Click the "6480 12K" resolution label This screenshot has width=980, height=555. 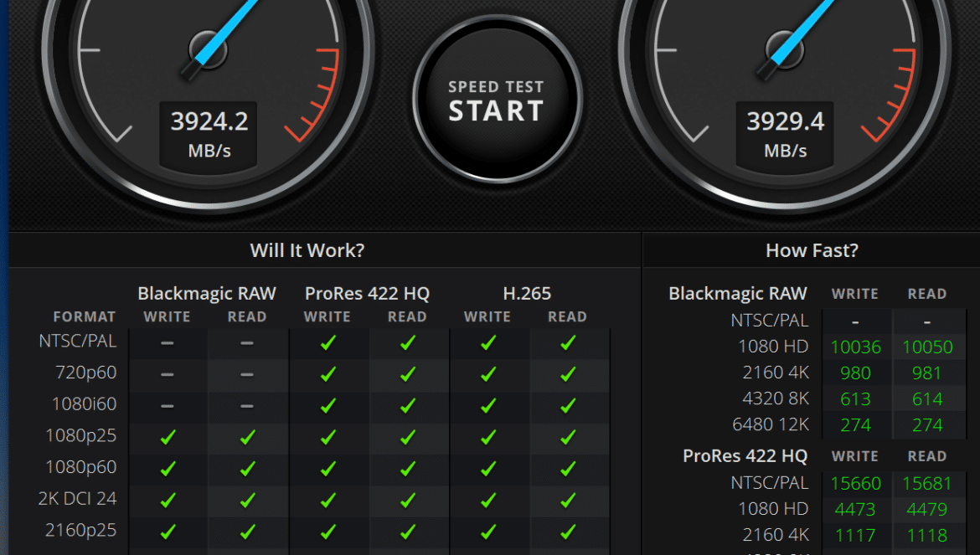(x=771, y=424)
